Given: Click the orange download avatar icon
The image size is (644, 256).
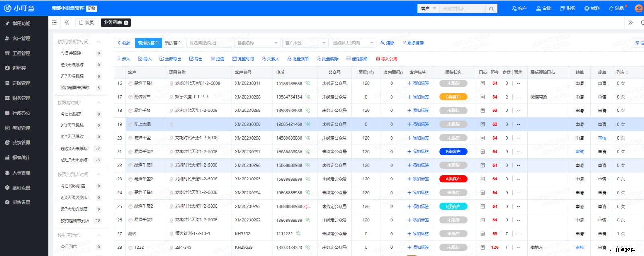Looking at the screenshot, I should (638, 8).
